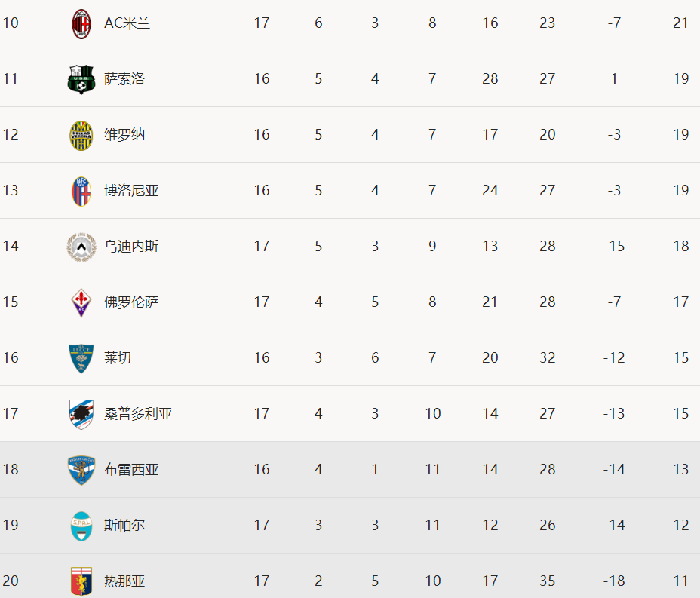
Task: Click the 莱切 team shield icon
Action: pyautogui.click(x=81, y=358)
